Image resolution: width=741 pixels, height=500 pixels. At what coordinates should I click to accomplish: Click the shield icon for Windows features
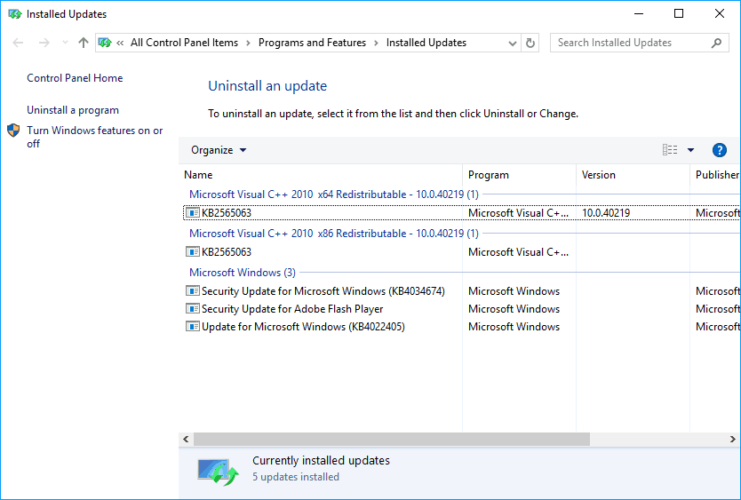(x=14, y=130)
